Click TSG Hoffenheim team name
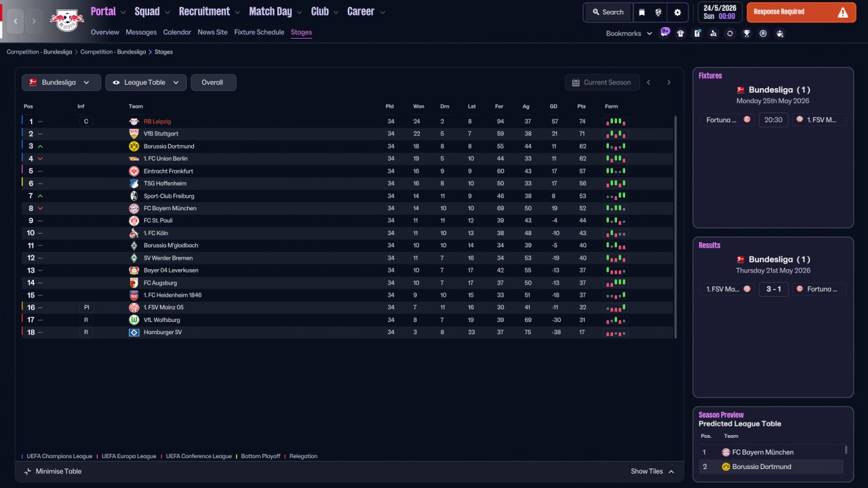 click(x=165, y=184)
